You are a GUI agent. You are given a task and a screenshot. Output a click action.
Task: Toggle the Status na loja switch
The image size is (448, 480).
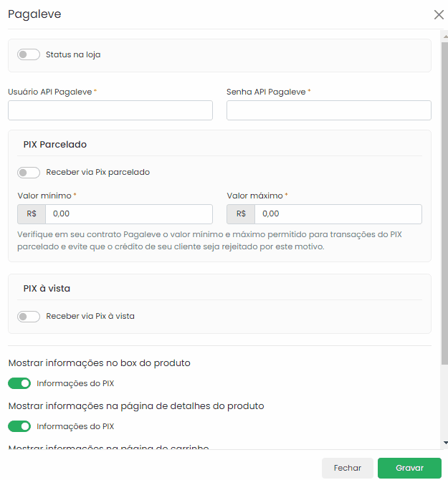[29, 54]
